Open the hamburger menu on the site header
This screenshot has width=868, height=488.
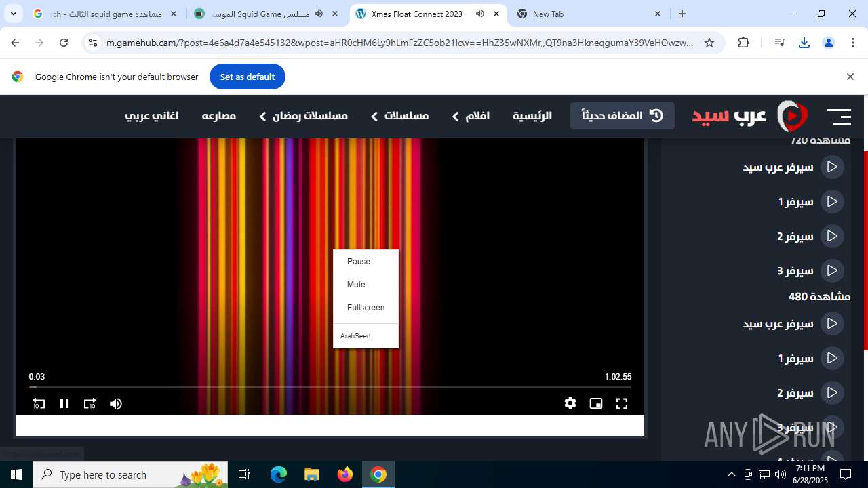[x=839, y=117]
